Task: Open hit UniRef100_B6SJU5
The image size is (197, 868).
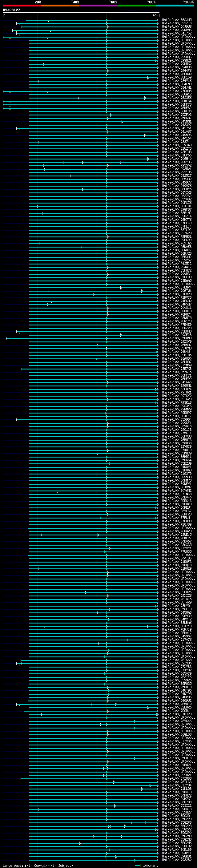Action: (x=177, y=20)
